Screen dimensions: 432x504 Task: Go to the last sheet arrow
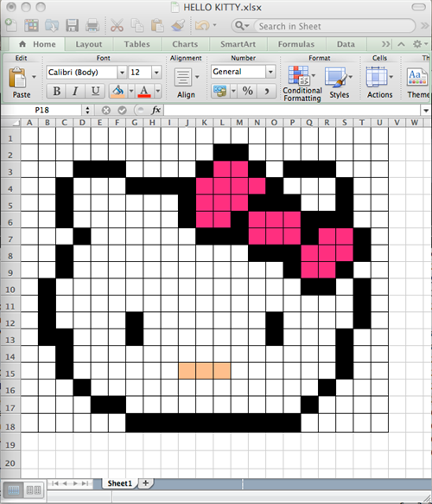point(85,483)
